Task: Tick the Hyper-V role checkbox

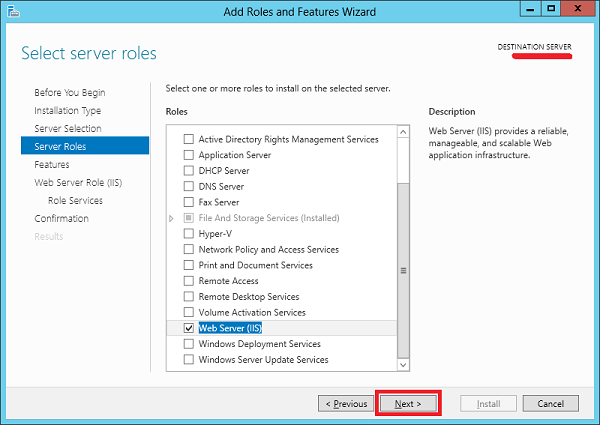Action: pos(189,234)
